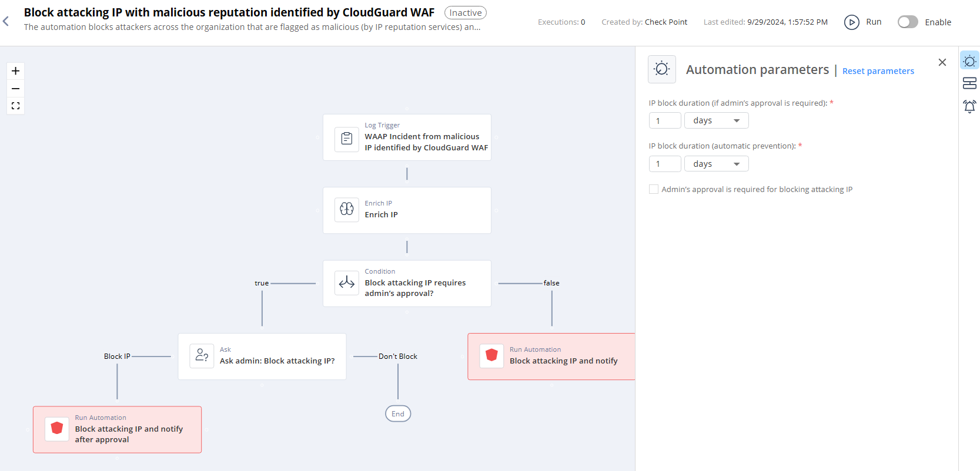Screen dimensions: 980x471
Task: Click the Inactive status badge
Action: coord(466,13)
